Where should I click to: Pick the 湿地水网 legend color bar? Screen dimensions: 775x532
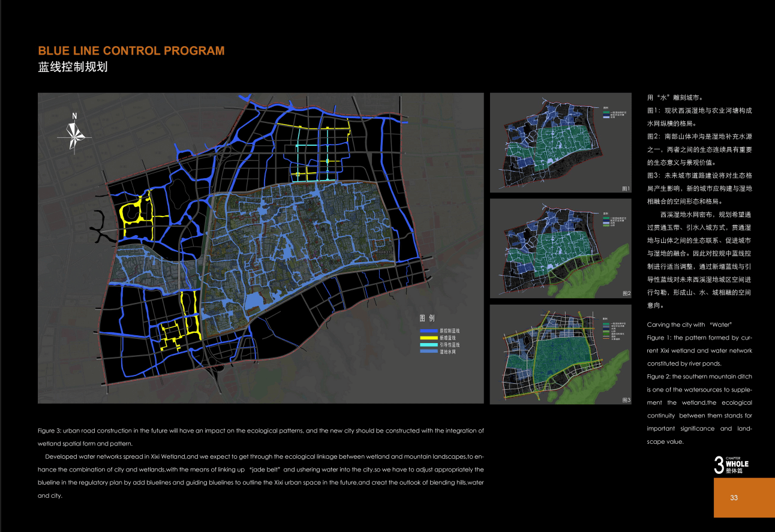(428, 352)
